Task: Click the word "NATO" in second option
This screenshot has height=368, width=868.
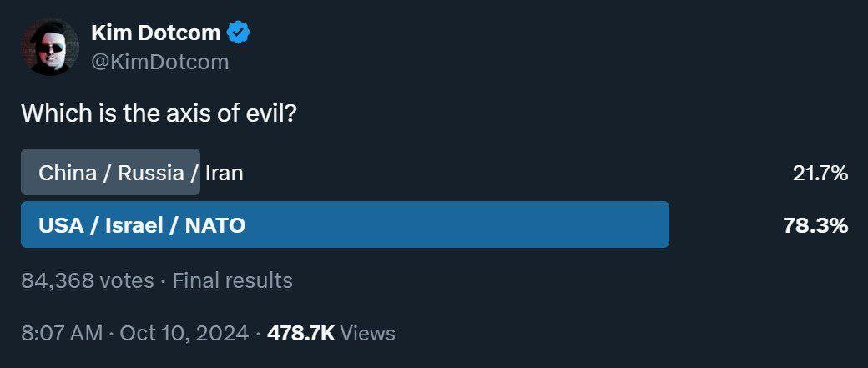Action: click(x=214, y=225)
